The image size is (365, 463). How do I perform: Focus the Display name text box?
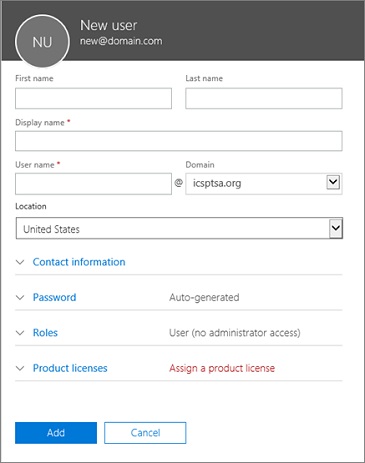point(179,141)
